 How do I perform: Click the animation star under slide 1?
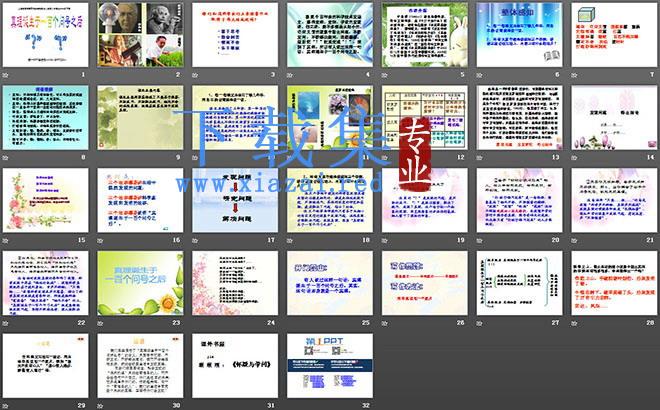click(5, 75)
